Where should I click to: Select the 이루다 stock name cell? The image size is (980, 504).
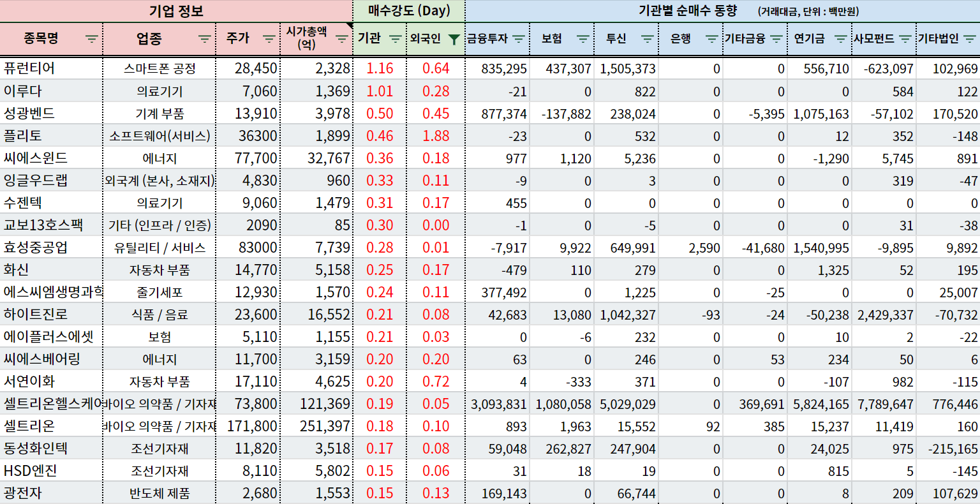point(51,91)
